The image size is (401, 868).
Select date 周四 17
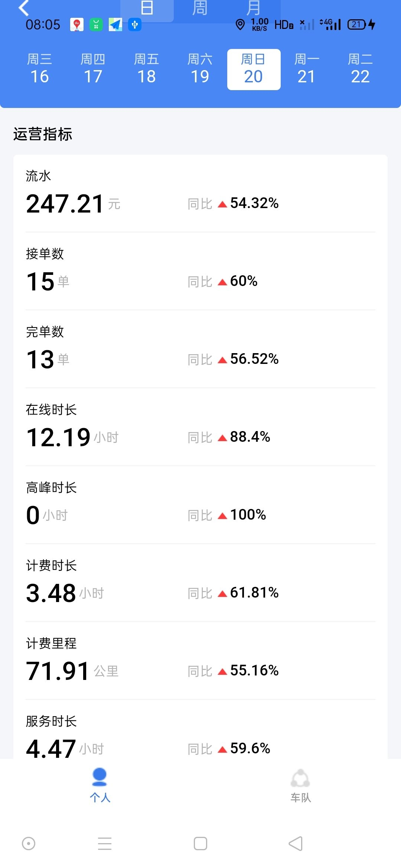pyautogui.click(x=93, y=69)
